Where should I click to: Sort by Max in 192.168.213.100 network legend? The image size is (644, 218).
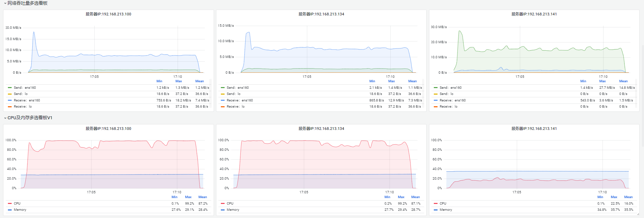[179, 81]
